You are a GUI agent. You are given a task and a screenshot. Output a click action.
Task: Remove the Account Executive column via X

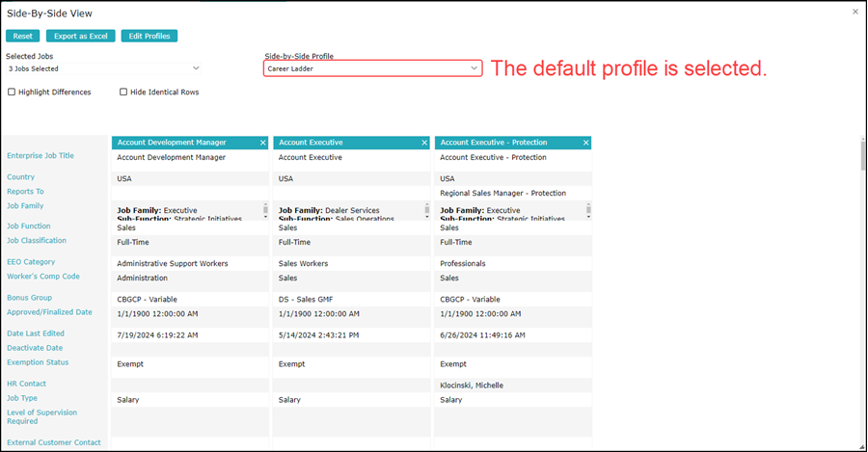tap(424, 143)
